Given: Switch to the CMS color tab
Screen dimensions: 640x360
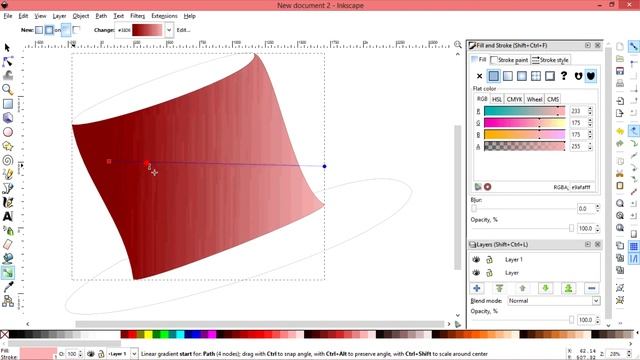Looking at the screenshot, I should (x=553, y=99).
